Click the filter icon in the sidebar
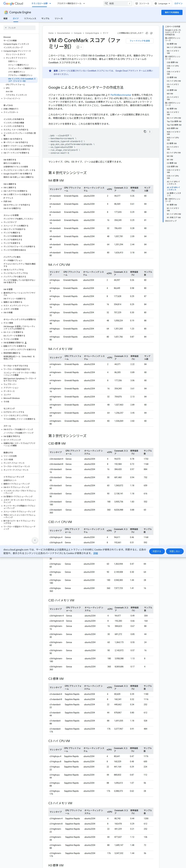Screen dimensions: 186x868 pyautogui.click(x=6, y=28)
